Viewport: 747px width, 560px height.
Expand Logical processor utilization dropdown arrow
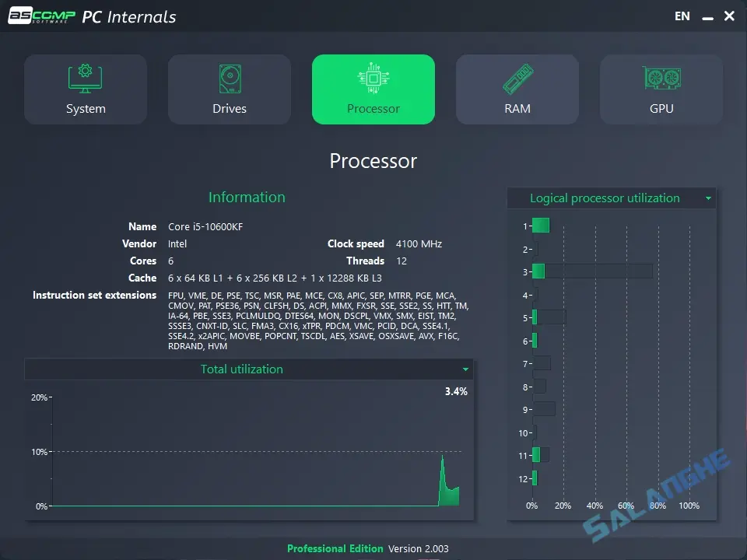click(x=708, y=198)
